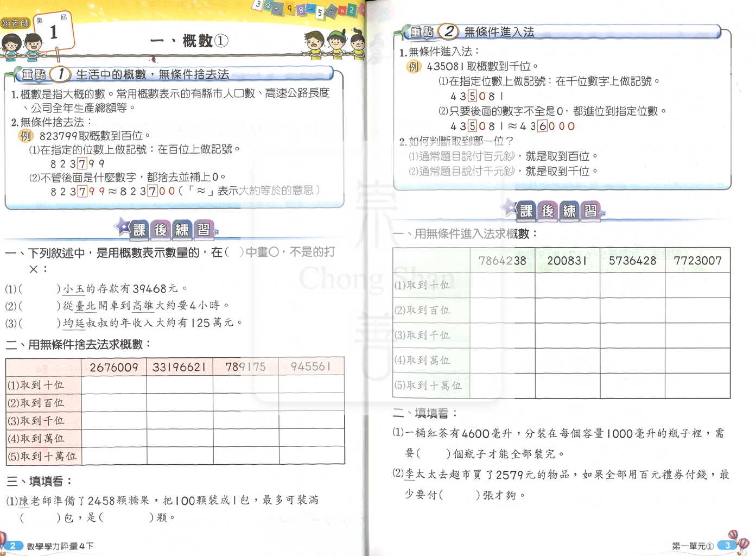Click the page title "一、概數①"
The height and width of the screenshot is (556, 756).
pyautogui.click(x=189, y=41)
